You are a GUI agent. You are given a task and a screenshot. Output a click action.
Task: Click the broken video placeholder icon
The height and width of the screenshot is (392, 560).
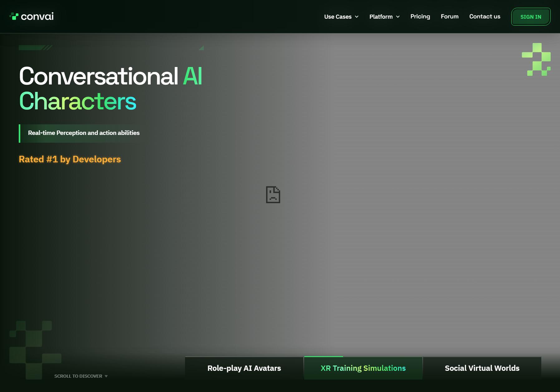(273, 195)
